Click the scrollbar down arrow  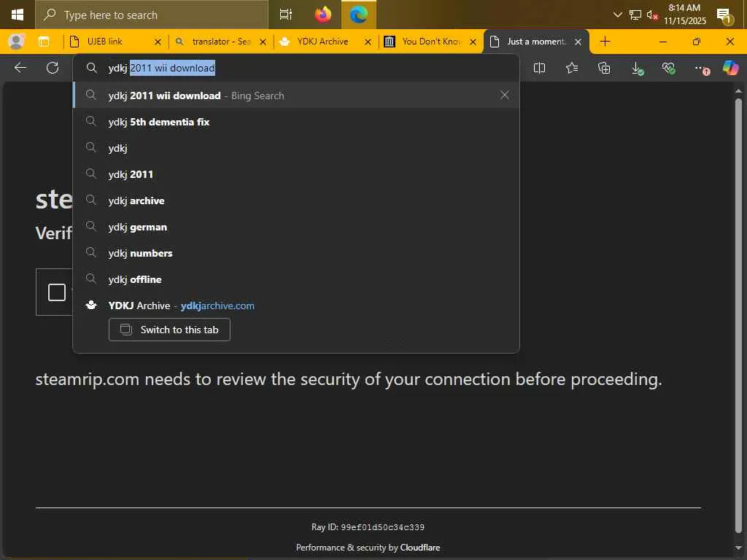[738, 548]
